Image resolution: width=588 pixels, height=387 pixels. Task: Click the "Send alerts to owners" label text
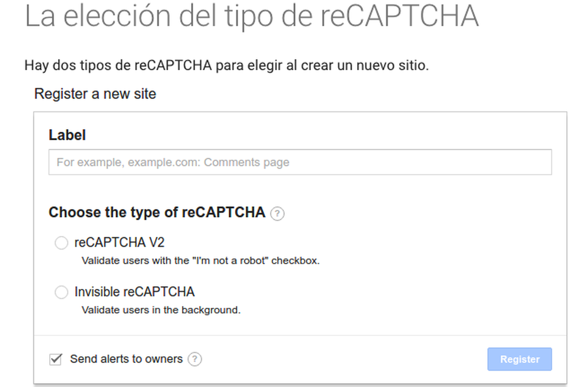pos(126,359)
